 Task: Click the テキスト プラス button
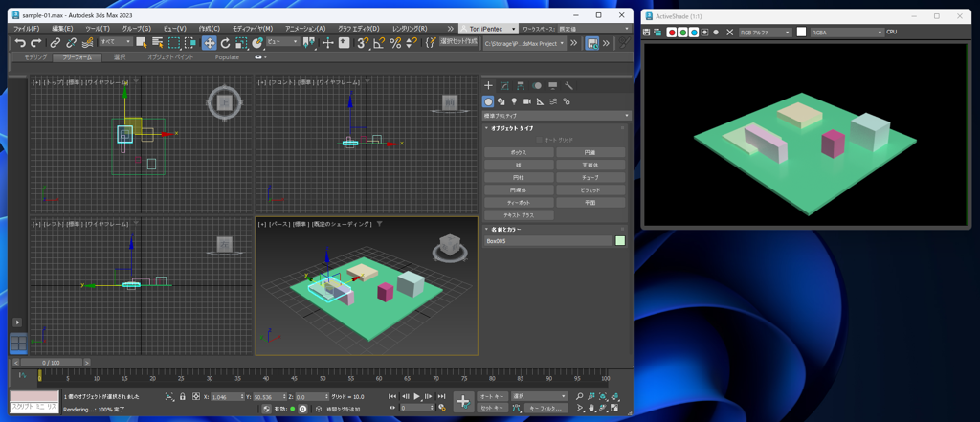point(519,215)
